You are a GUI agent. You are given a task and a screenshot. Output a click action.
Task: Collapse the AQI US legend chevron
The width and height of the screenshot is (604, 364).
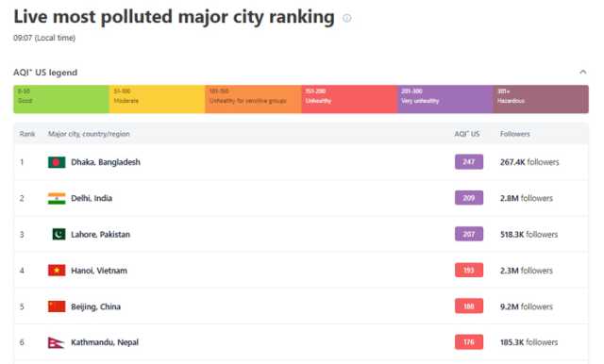click(583, 72)
